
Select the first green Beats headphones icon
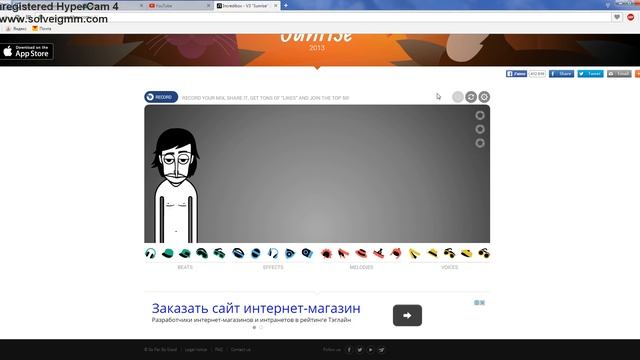tap(150, 253)
